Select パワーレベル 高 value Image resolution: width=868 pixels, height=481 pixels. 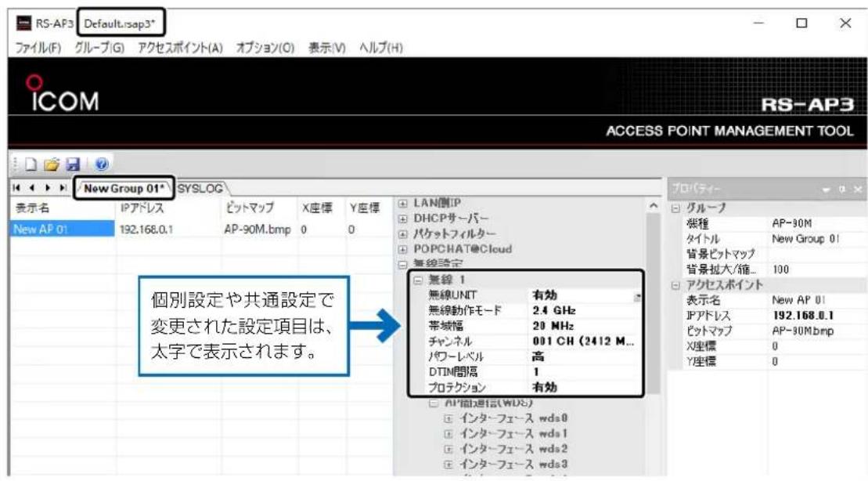click(x=538, y=356)
